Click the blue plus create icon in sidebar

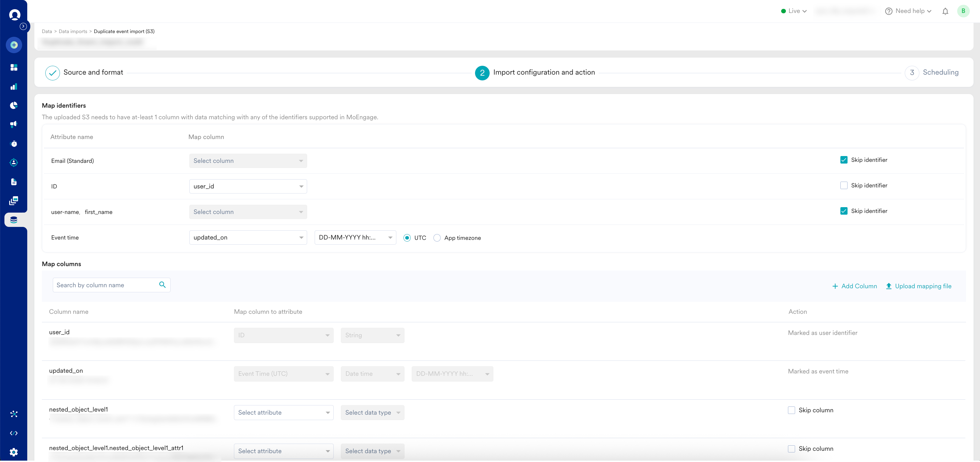pos(14,45)
